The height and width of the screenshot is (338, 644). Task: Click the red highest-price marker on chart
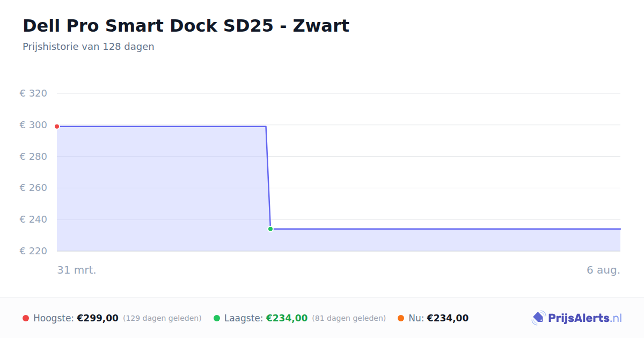(57, 127)
